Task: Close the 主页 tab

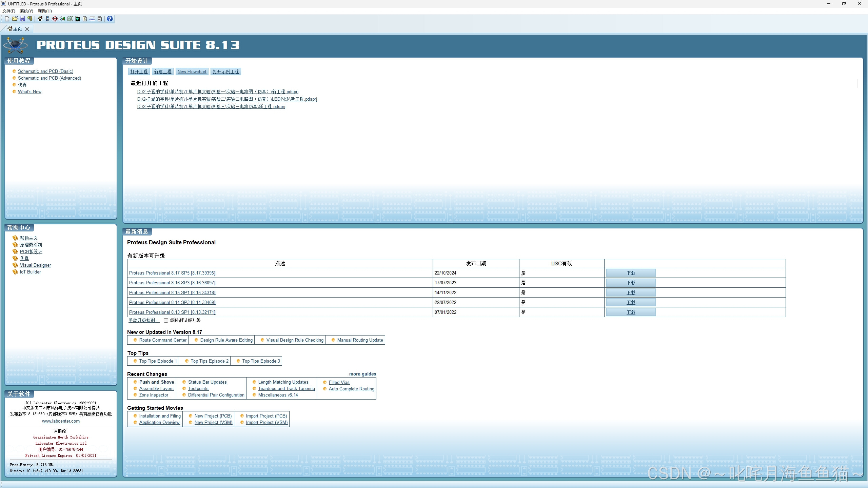Action: pyautogui.click(x=27, y=29)
